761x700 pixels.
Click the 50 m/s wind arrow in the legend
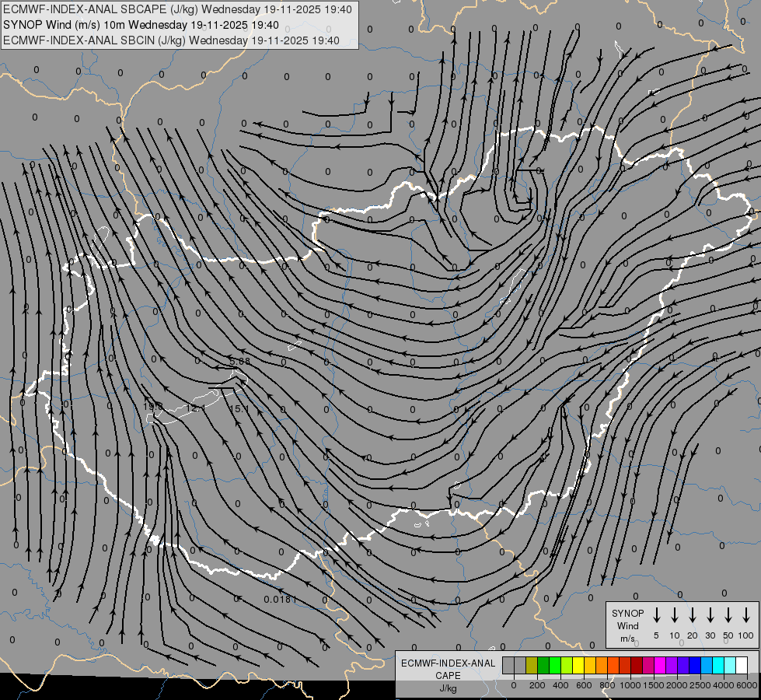728,615
